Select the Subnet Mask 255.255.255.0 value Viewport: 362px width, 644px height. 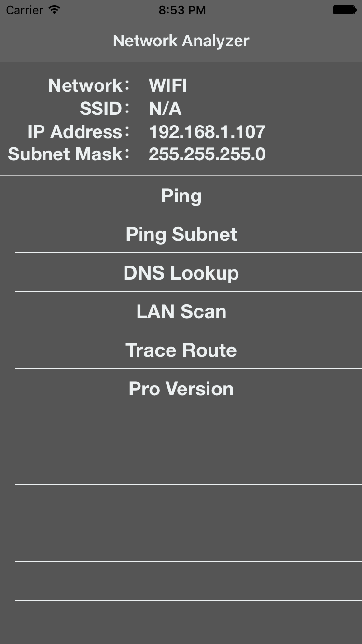[207, 154]
